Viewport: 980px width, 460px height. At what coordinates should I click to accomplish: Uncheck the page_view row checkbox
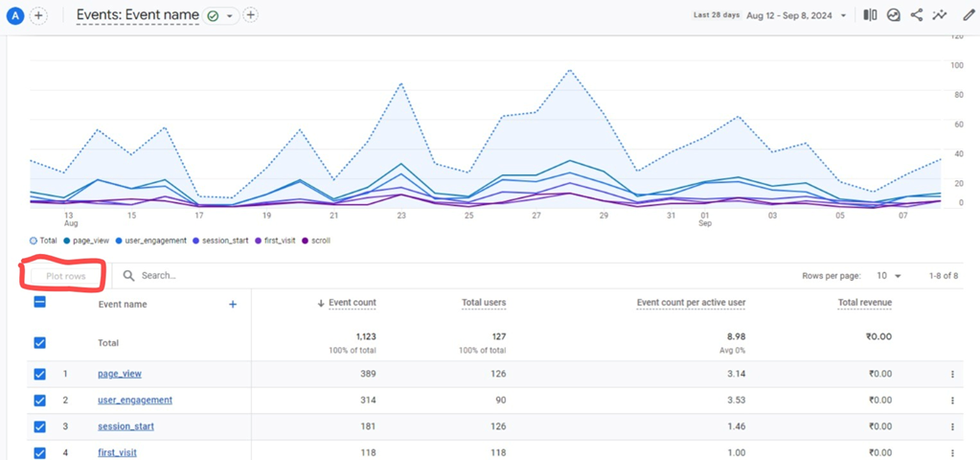(x=39, y=375)
